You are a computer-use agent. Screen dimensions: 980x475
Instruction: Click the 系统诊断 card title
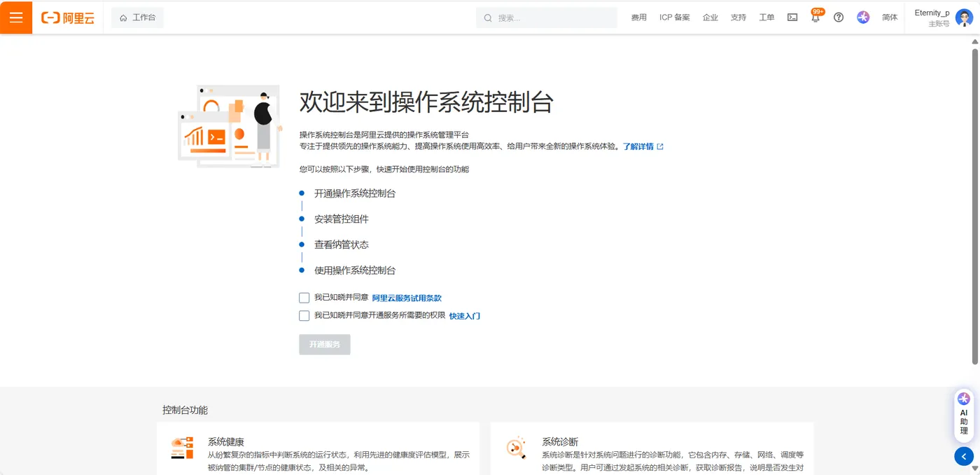560,442
